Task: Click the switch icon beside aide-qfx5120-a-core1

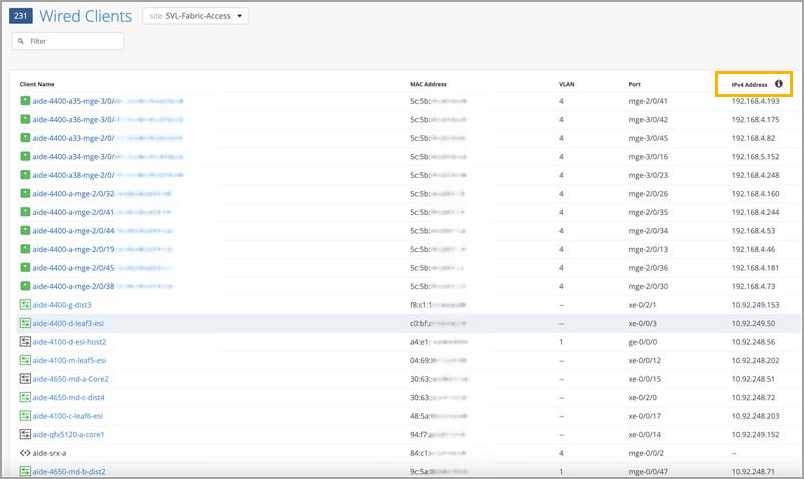Action: pyautogui.click(x=25, y=435)
